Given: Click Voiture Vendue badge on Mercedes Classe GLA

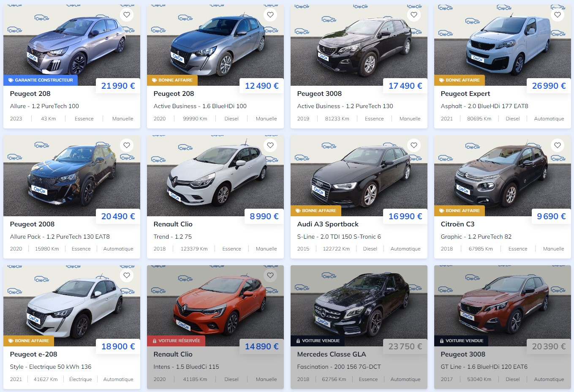Looking at the screenshot, I should coord(318,341).
